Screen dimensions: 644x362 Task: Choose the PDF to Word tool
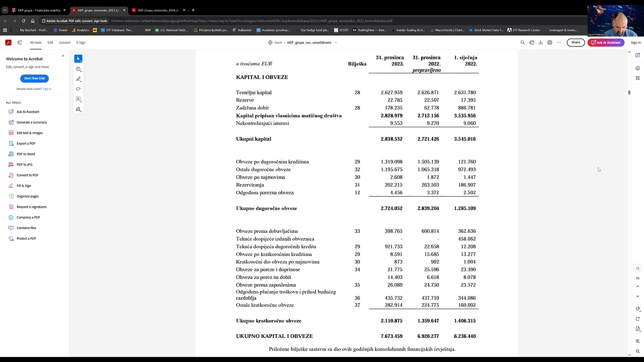[x=26, y=154]
